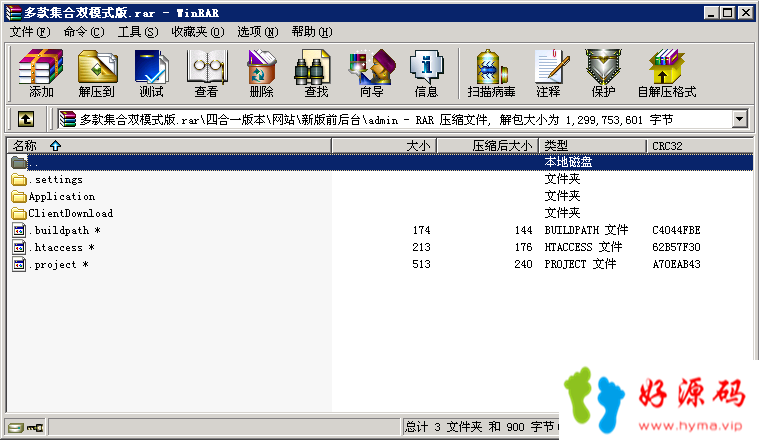
Task: Click the parent folder '..' icon
Action: [x=19, y=163]
